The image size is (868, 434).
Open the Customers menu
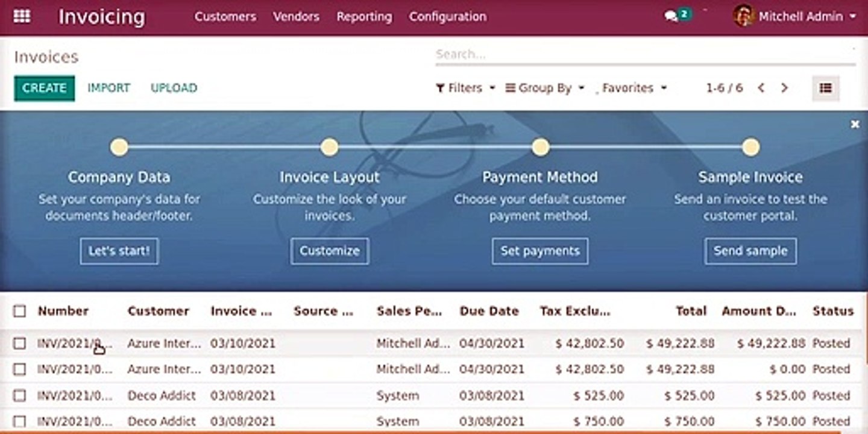click(x=225, y=16)
